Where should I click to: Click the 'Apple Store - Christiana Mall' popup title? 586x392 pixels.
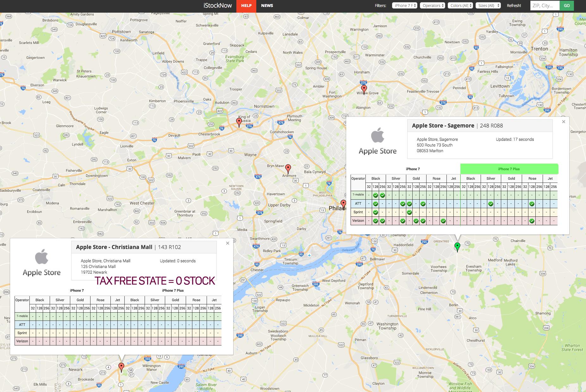tap(114, 247)
